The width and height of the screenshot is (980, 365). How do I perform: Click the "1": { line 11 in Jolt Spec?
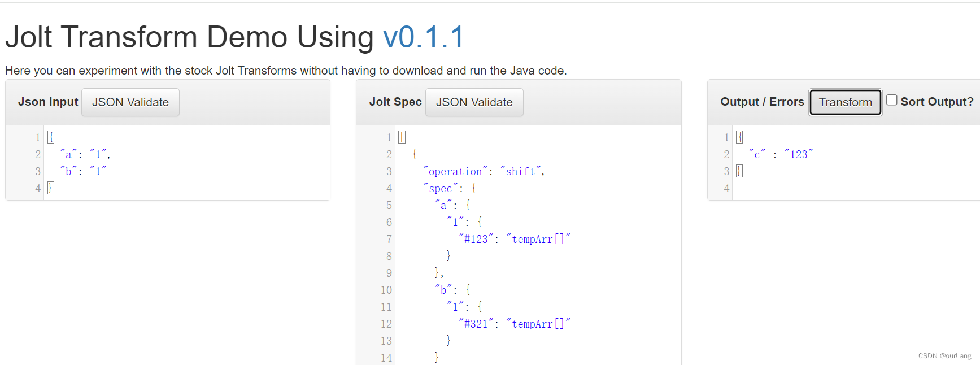(464, 307)
